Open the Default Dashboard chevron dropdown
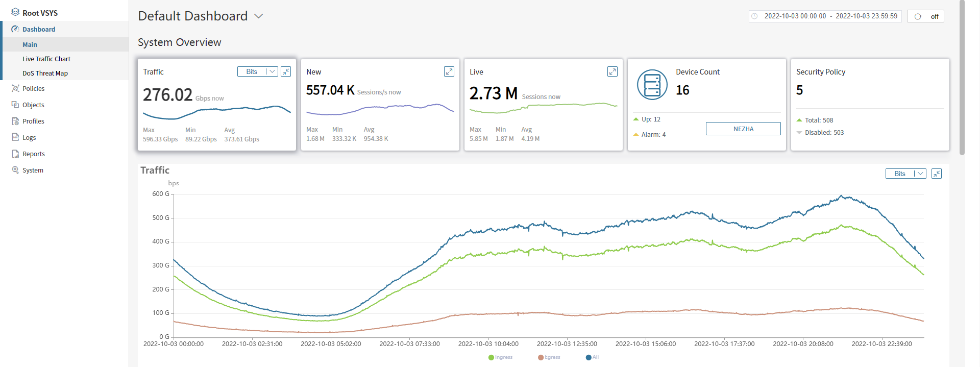The height and width of the screenshot is (367, 980). [x=259, y=16]
